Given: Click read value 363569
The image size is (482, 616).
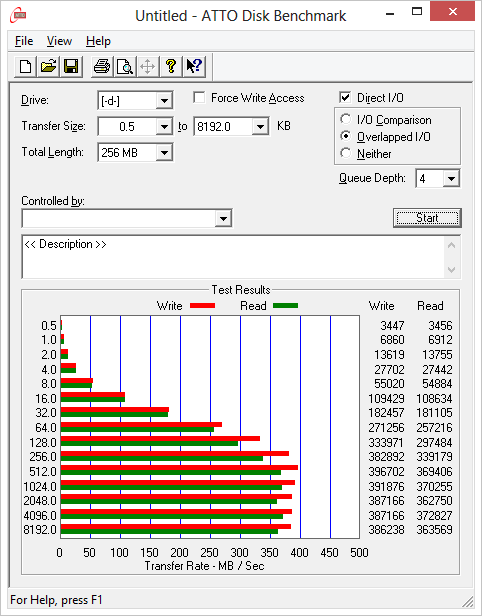Looking at the screenshot, I should tap(434, 530).
